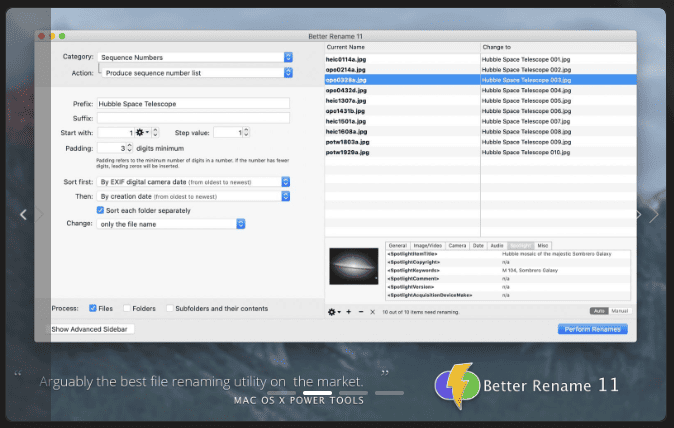674x428 pixels.
Task: Open the gear menu next to Start with
Action: click(142, 133)
